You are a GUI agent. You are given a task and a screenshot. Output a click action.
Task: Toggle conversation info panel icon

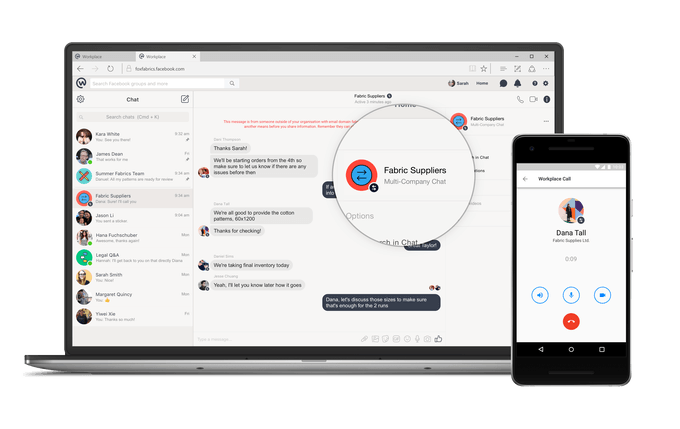(547, 99)
